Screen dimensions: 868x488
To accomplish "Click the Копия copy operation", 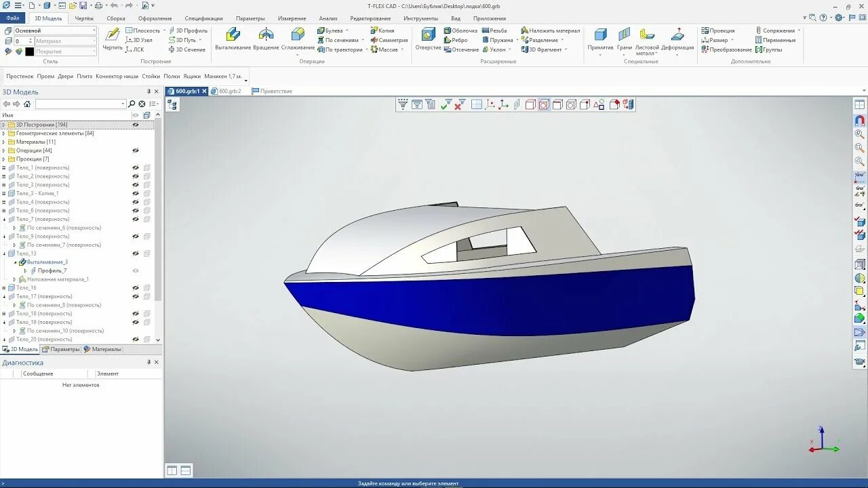I will pyautogui.click(x=382, y=30).
